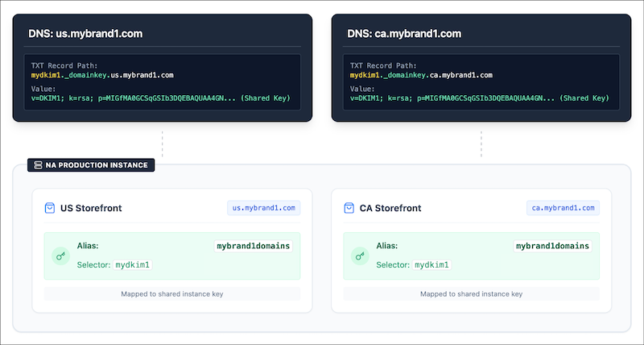Click 'Value:' label in us.mybrand1.com DNS card
Image resolution: width=644 pixels, height=345 pixels.
click(x=43, y=89)
